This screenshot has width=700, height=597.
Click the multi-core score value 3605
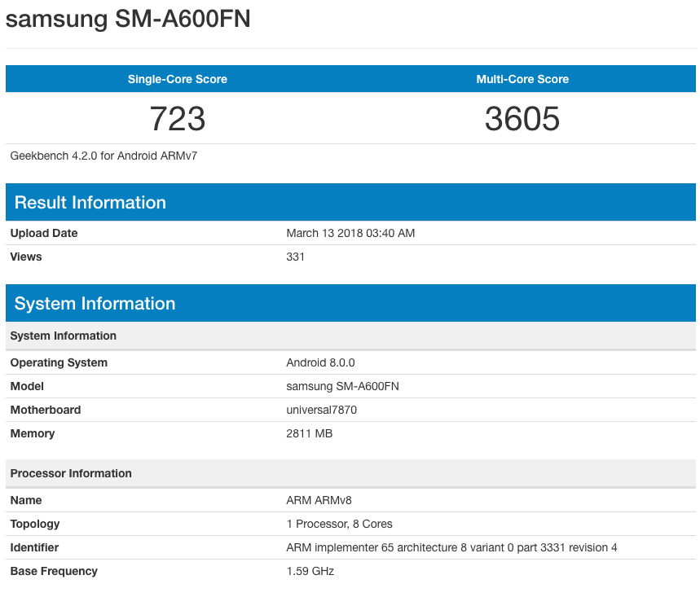click(522, 119)
